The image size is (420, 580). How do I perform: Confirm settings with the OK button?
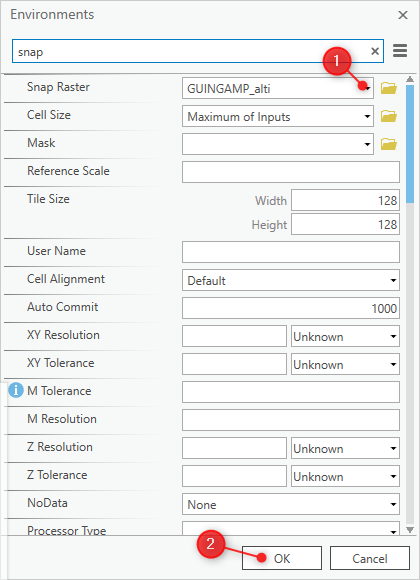(282, 558)
